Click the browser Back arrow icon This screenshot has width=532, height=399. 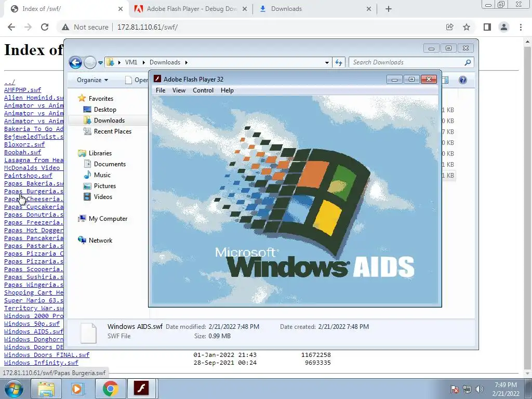tap(11, 27)
